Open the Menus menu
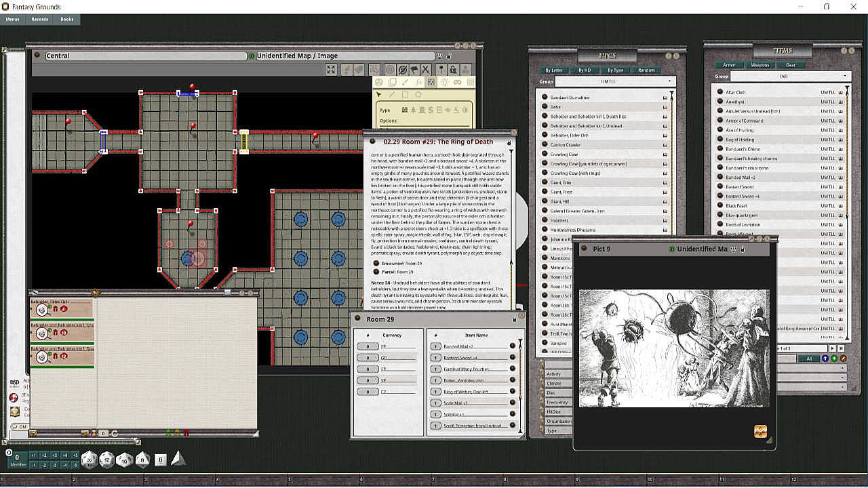 12,19
